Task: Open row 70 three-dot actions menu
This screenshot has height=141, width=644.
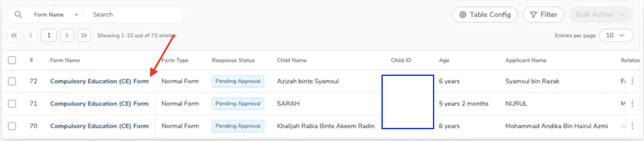Action: (632, 126)
